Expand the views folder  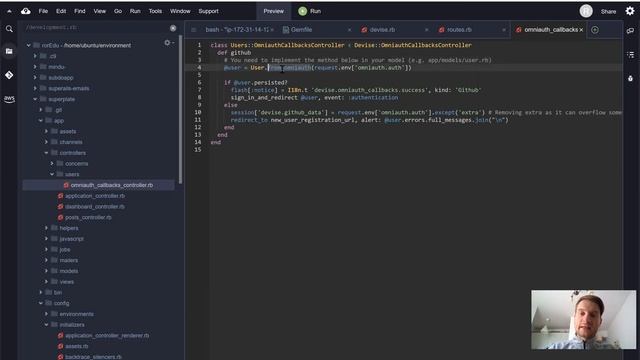[x=47, y=282]
